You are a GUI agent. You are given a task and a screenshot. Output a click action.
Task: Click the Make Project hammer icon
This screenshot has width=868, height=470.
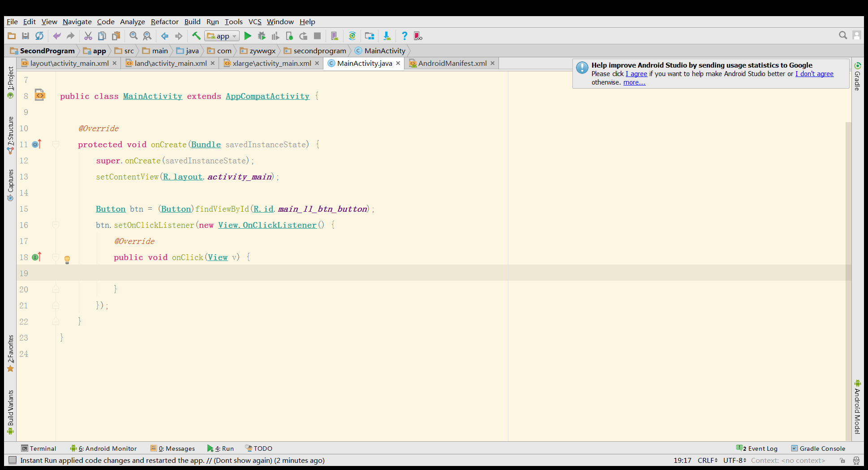tap(196, 36)
